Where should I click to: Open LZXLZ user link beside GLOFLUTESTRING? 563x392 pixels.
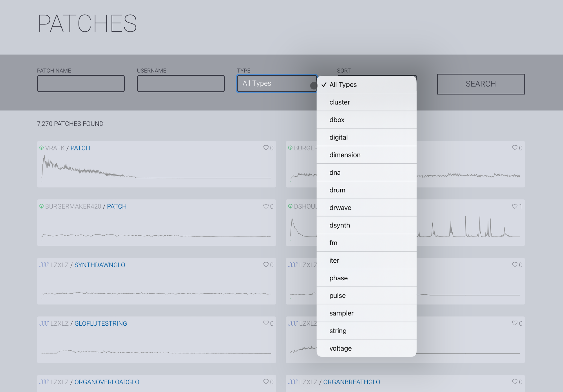click(59, 323)
